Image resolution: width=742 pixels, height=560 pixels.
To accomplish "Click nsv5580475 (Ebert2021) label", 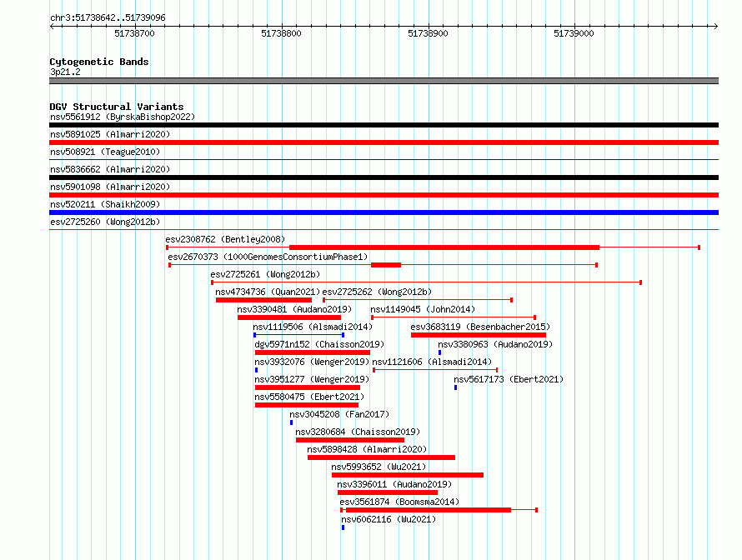I will [309, 397].
